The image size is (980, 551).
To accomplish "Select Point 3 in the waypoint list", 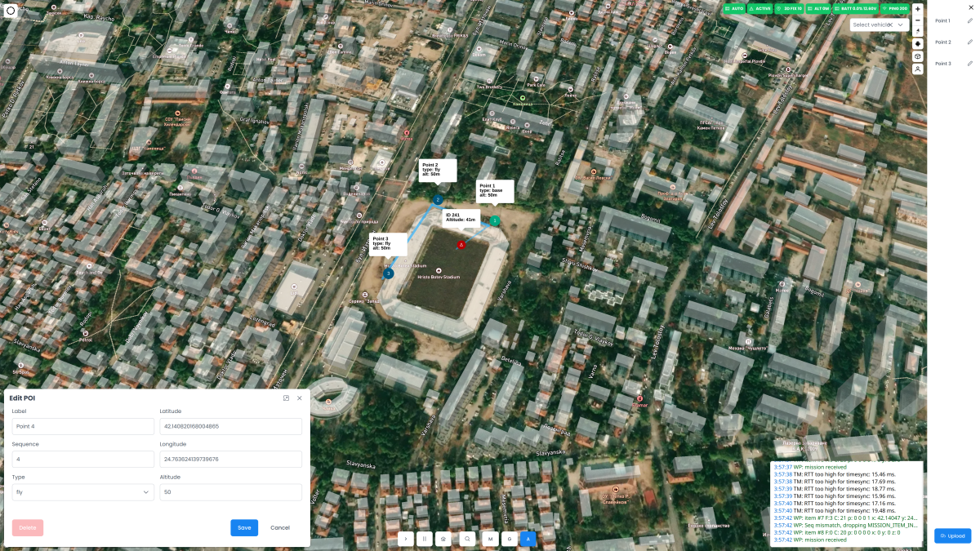I will 942,63.
